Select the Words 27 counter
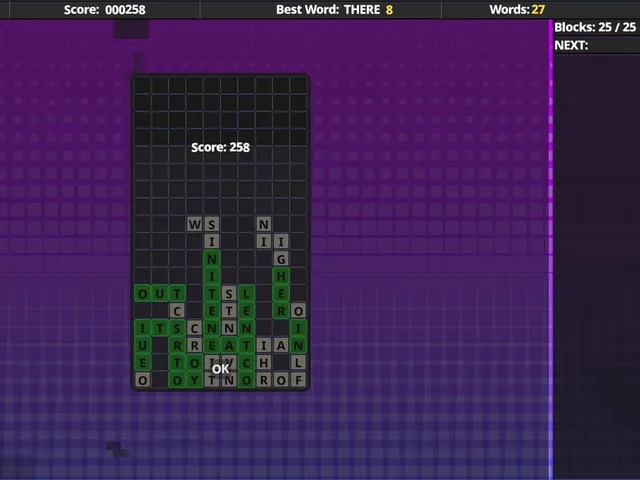The image size is (640, 480). click(517, 9)
